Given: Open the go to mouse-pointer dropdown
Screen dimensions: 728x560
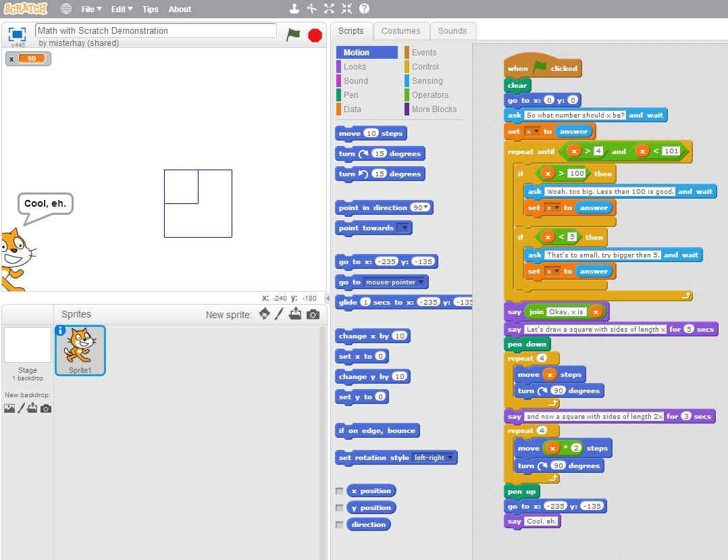Looking at the screenshot, I should [x=421, y=282].
